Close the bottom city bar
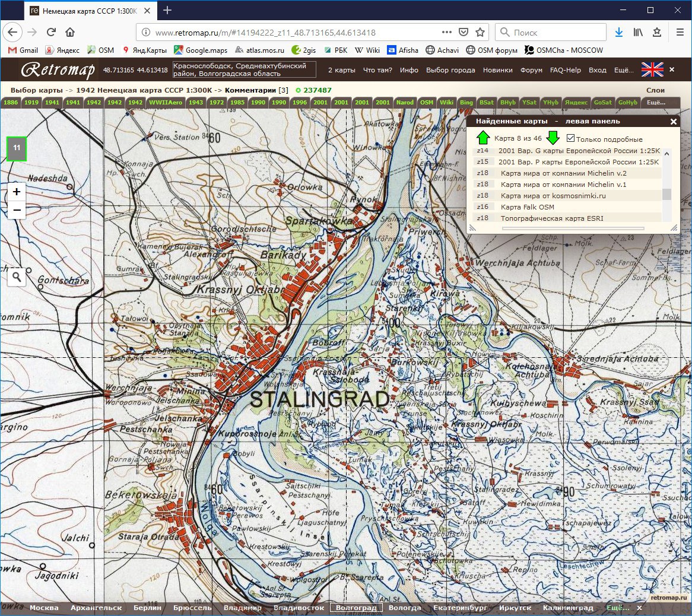 point(639,608)
